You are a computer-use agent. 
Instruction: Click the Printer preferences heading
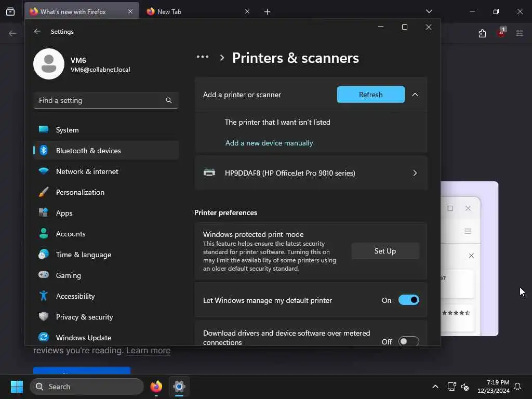pyautogui.click(x=225, y=212)
